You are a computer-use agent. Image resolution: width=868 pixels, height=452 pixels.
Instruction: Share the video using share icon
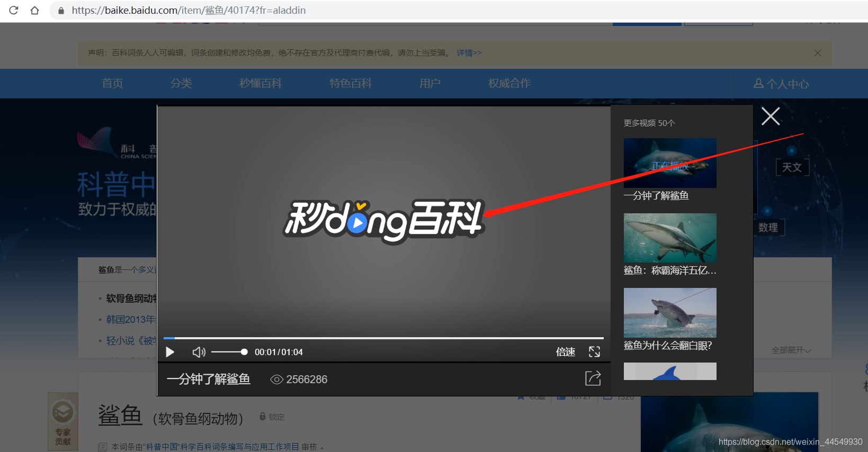593,378
